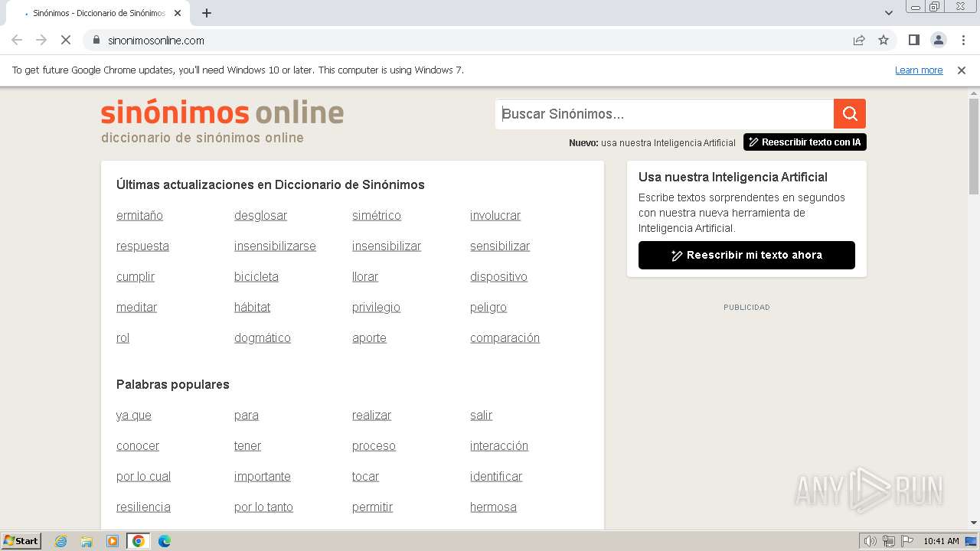980x551 pixels.
Task: Open popular word por lo tanto
Action: [263, 507]
